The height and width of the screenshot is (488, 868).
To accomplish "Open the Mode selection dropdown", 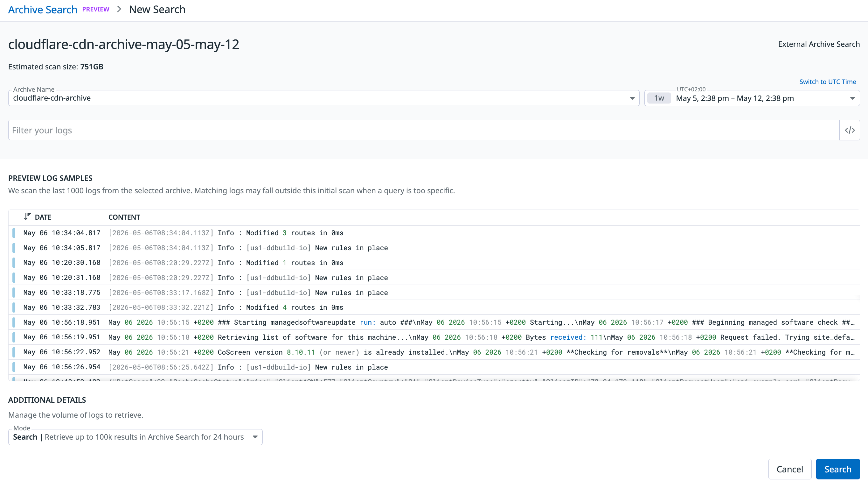I will click(135, 437).
